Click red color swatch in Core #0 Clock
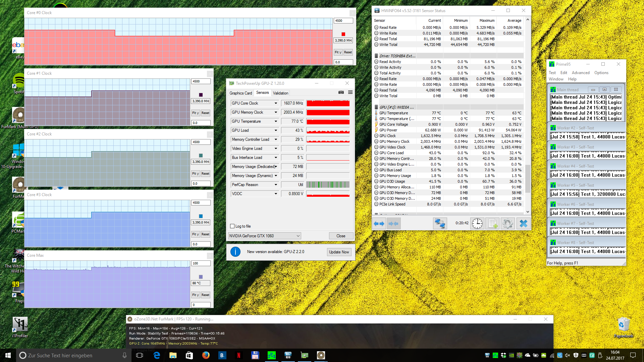The height and width of the screenshot is (362, 644). click(x=343, y=34)
